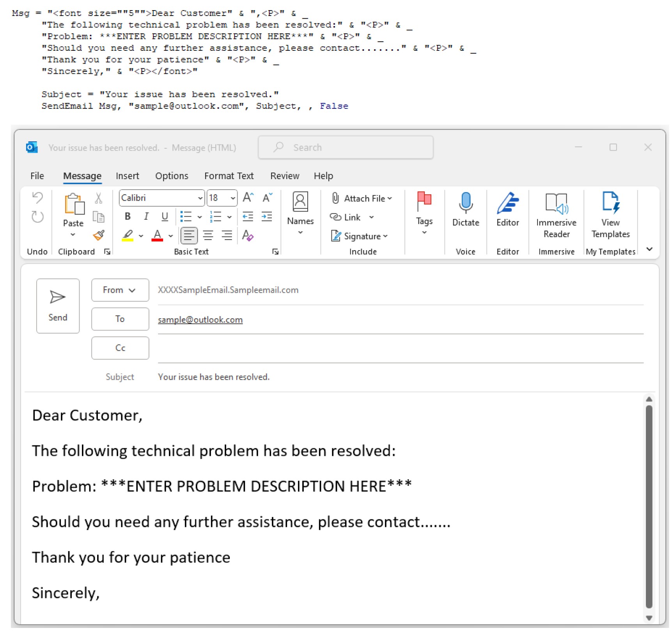The width and height of the screenshot is (672, 633).
Task: Click the Increase Font Size icon
Action: (x=248, y=198)
